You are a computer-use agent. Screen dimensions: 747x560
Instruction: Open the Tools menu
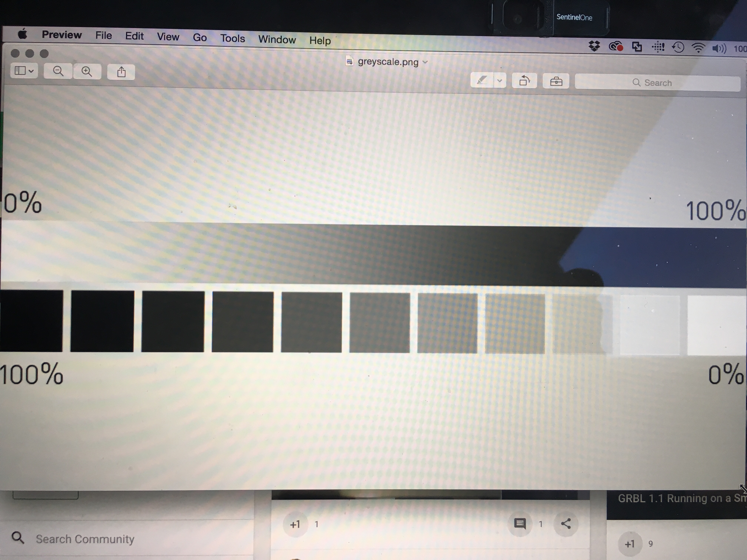click(x=233, y=38)
